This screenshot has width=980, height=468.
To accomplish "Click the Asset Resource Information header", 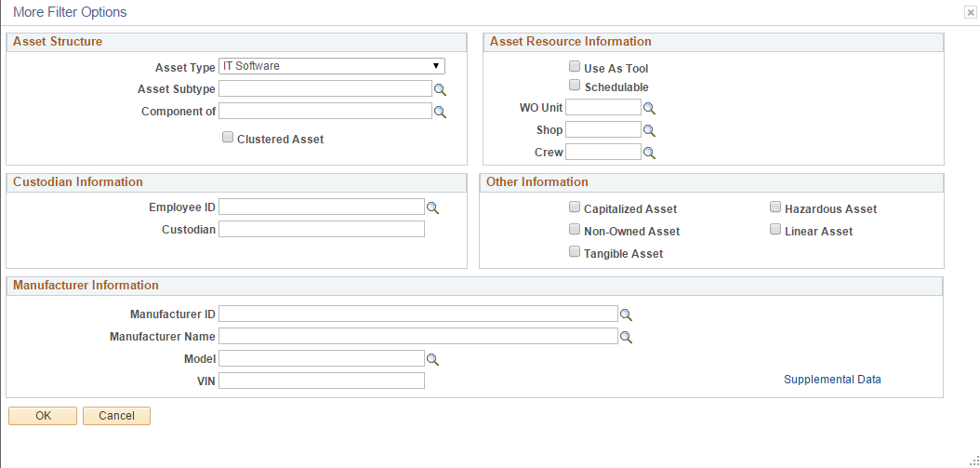I will pos(570,42).
